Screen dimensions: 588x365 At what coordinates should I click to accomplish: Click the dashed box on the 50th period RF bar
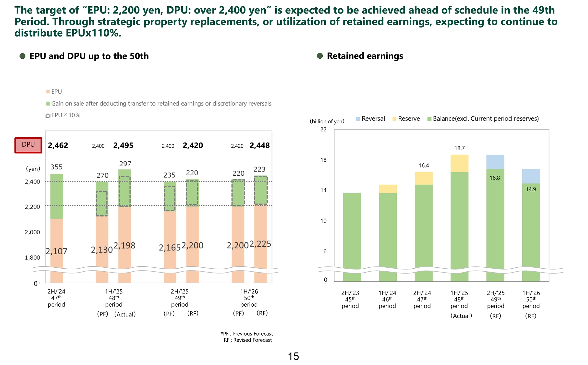261,190
